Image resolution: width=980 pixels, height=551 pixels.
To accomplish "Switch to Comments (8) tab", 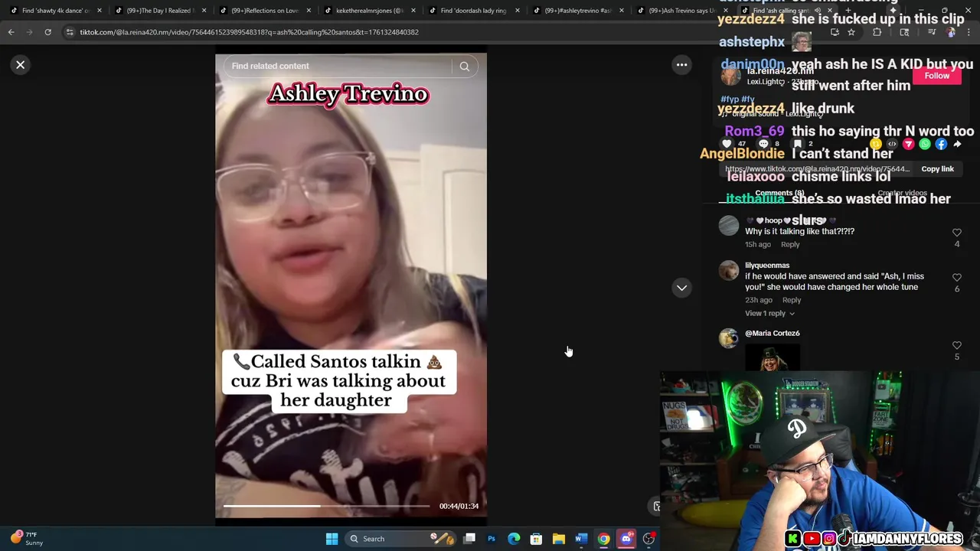I will [779, 194].
